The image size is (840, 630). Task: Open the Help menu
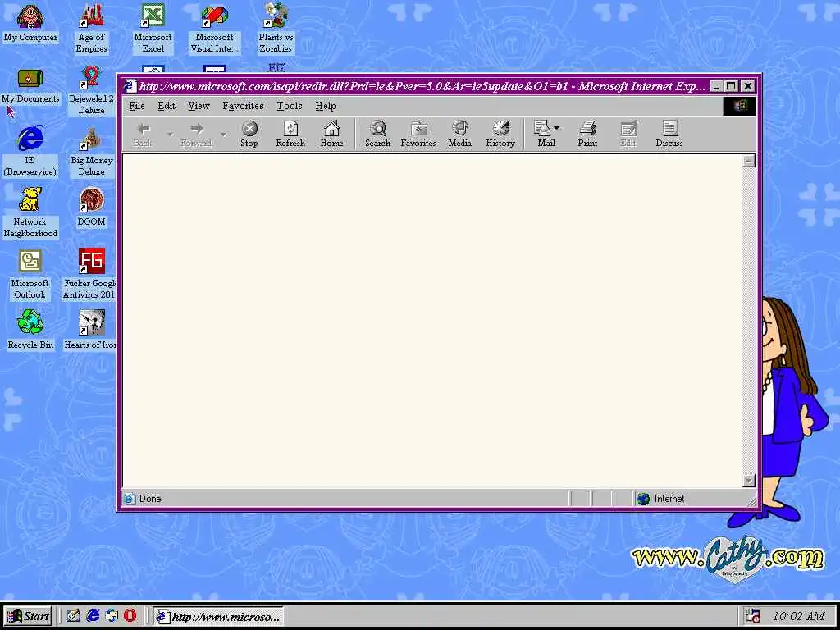coord(326,106)
